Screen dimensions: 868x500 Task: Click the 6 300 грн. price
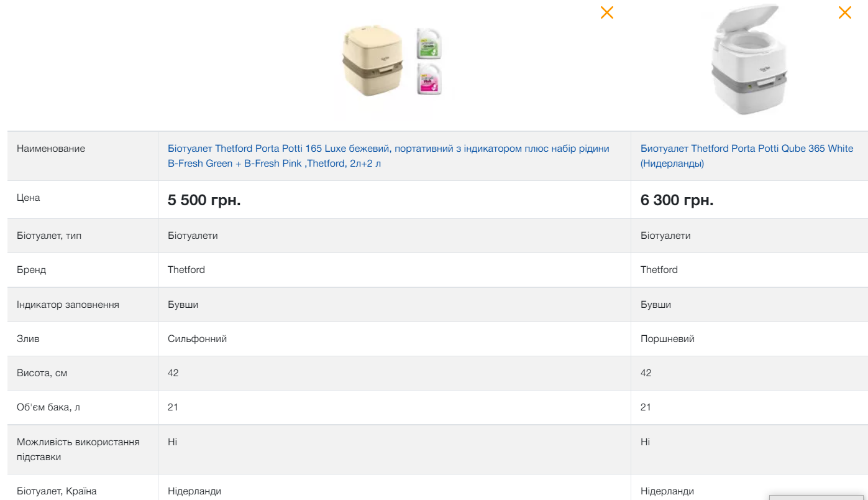point(677,200)
